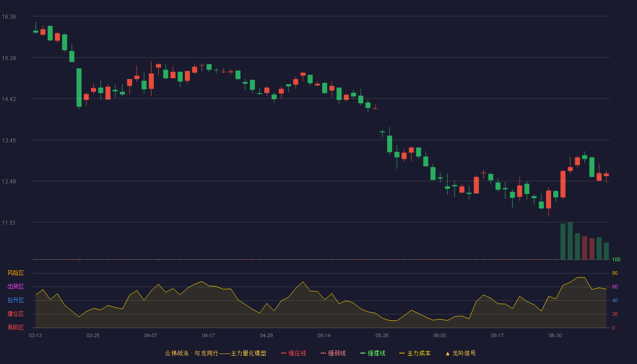
Task: Click the 16.36 price axis label
Action: click(x=9, y=17)
